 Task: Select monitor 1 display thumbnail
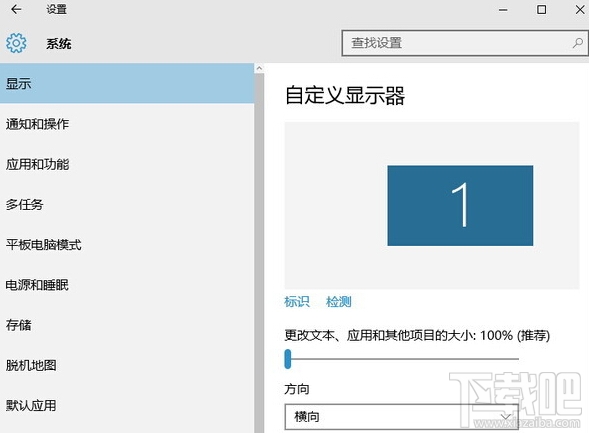[x=460, y=205]
